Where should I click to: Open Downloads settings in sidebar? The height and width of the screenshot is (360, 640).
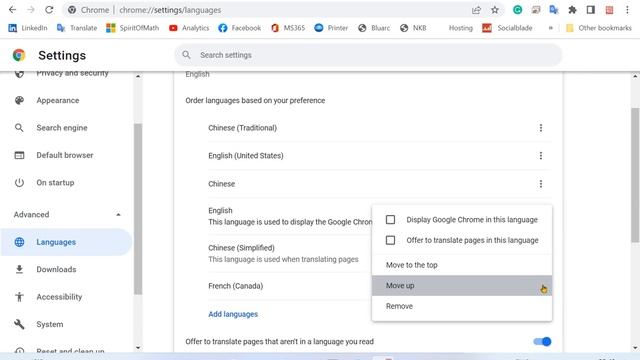coord(56,269)
